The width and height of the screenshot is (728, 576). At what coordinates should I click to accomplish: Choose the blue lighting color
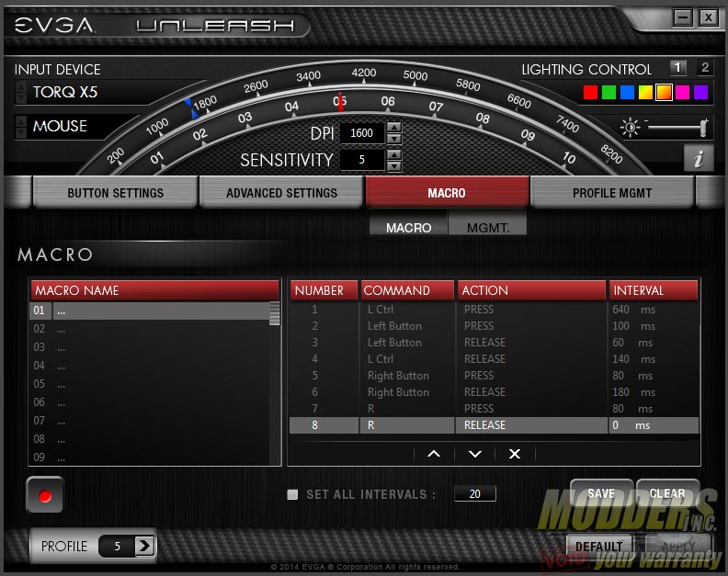coord(627,93)
